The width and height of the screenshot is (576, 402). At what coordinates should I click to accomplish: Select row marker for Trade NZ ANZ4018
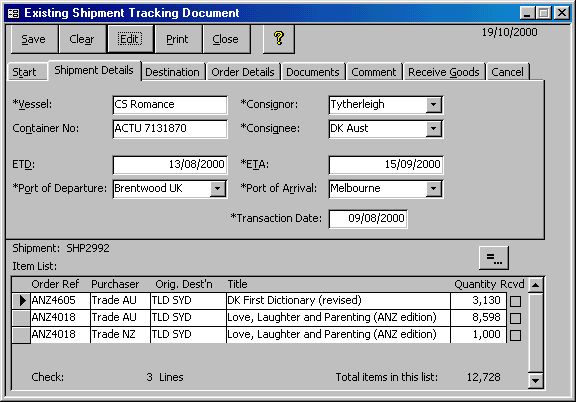(21, 334)
